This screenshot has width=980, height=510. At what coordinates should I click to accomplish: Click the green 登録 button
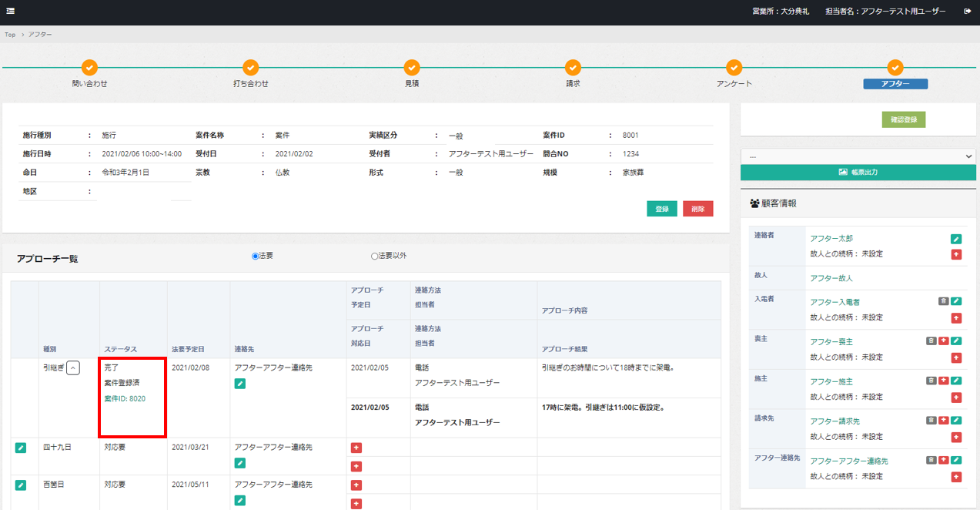661,209
